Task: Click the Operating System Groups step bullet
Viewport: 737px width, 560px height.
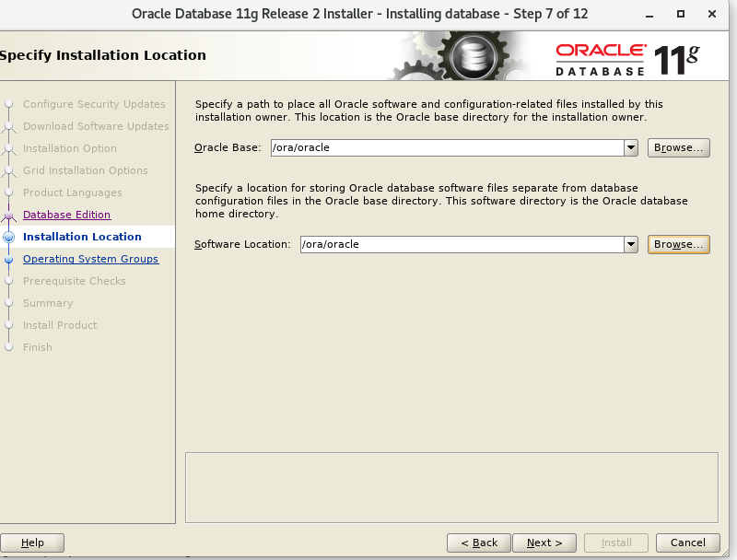Action: click(x=8, y=259)
